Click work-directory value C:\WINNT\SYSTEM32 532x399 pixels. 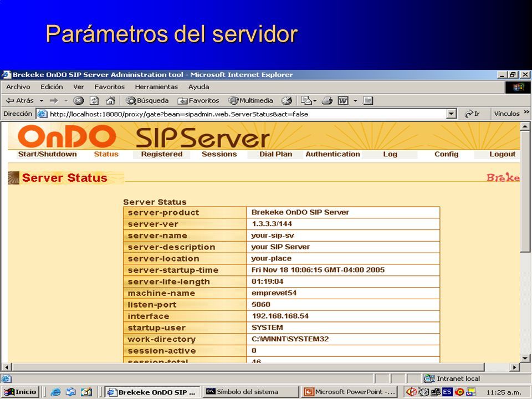290,339
